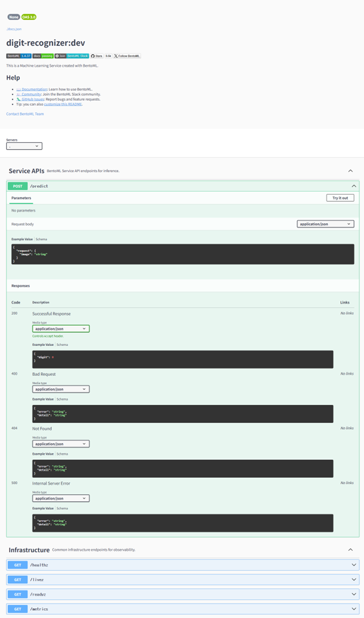Open the 500 response media type dropdown
The width and height of the screenshot is (364, 618).
[x=61, y=498]
